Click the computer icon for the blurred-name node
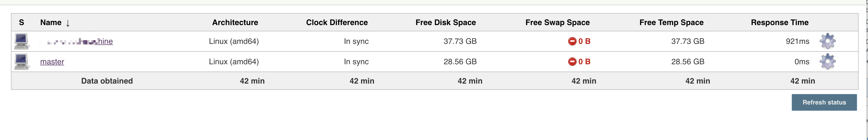This screenshot has width=868, height=140. pos(22,41)
